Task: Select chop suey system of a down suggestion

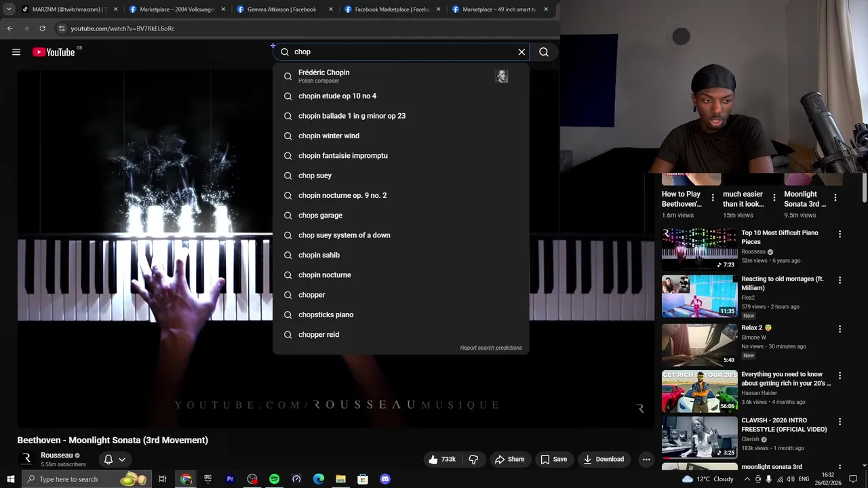Action: click(x=401, y=235)
